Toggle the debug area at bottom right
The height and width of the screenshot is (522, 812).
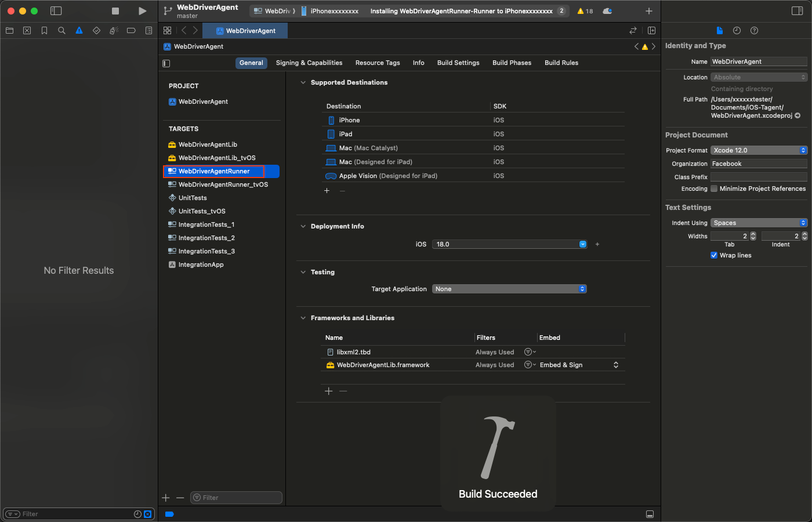click(650, 514)
